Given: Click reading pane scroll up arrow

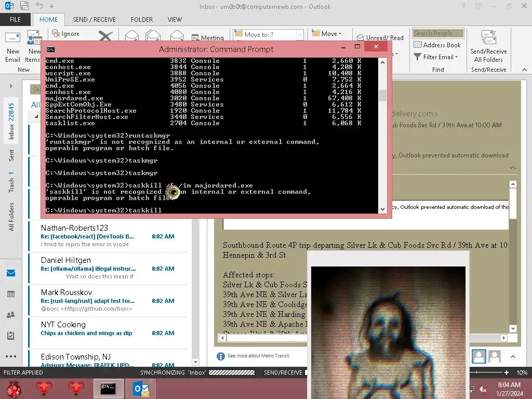Looking at the screenshot, I should click(513, 184).
